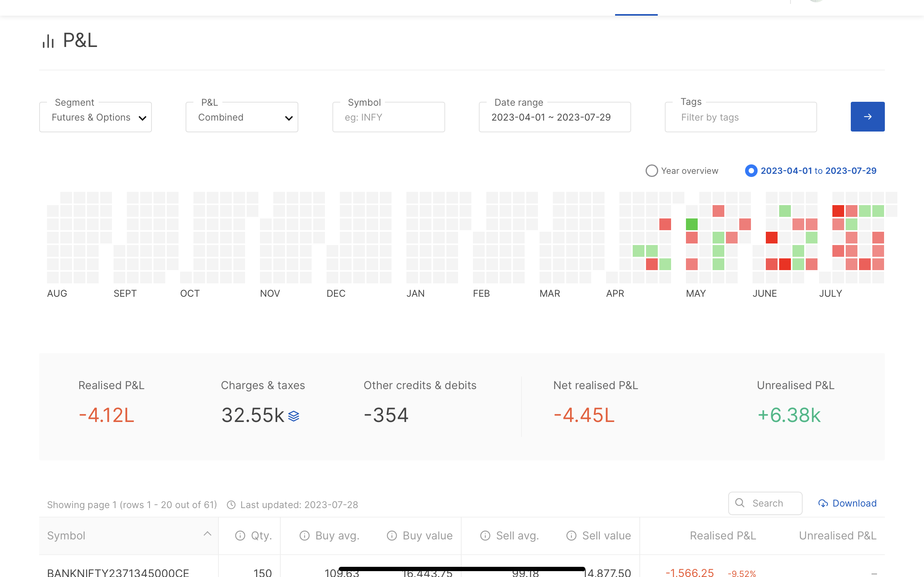
Task: Click the Download cloud icon
Action: click(x=823, y=503)
